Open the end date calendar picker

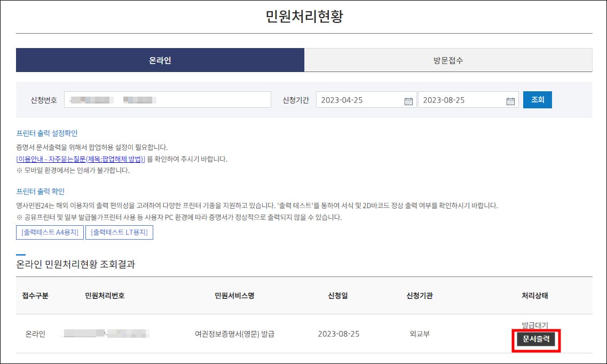(x=510, y=99)
